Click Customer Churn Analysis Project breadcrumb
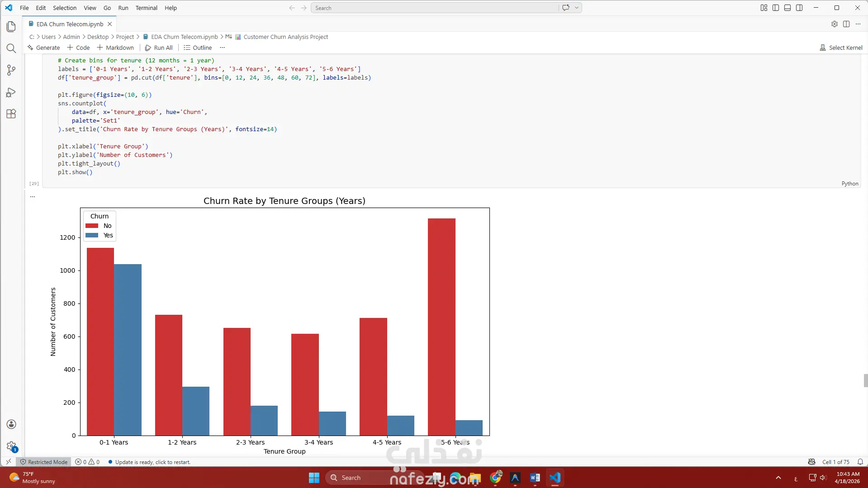 pyautogui.click(x=281, y=37)
